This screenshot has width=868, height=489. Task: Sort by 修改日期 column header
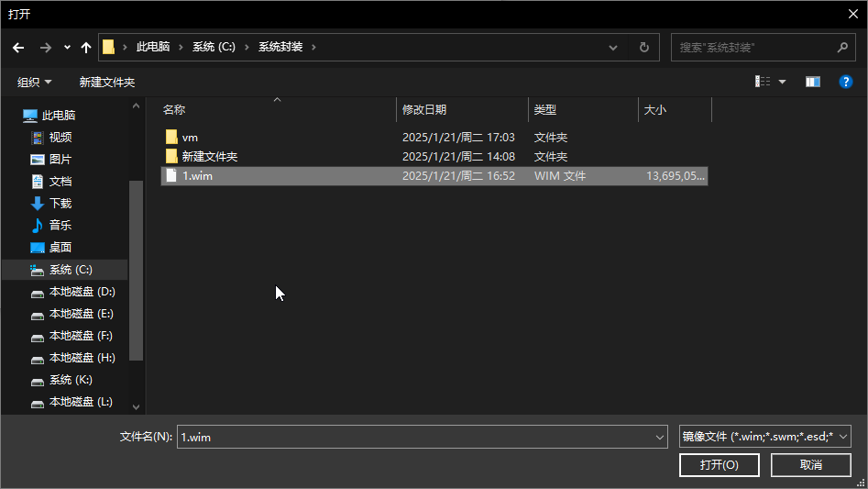click(424, 109)
